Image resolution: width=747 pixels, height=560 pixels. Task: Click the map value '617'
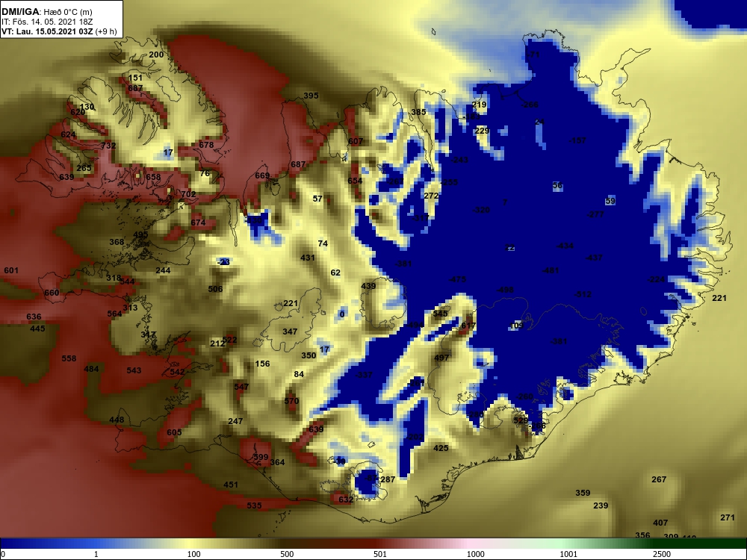coord(468,326)
